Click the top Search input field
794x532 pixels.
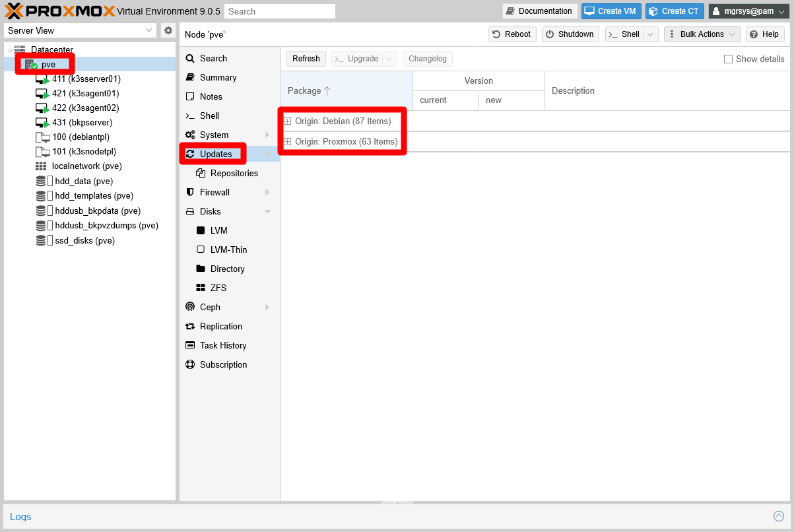pyautogui.click(x=279, y=11)
